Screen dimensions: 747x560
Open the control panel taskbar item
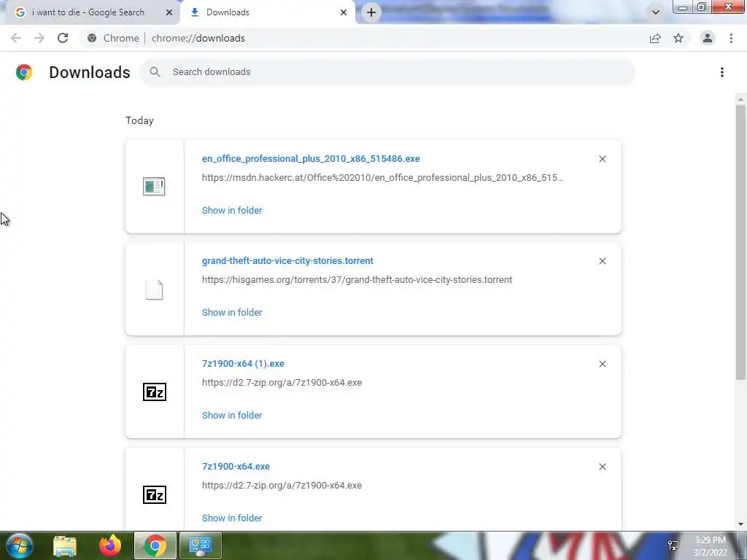coord(200,545)
